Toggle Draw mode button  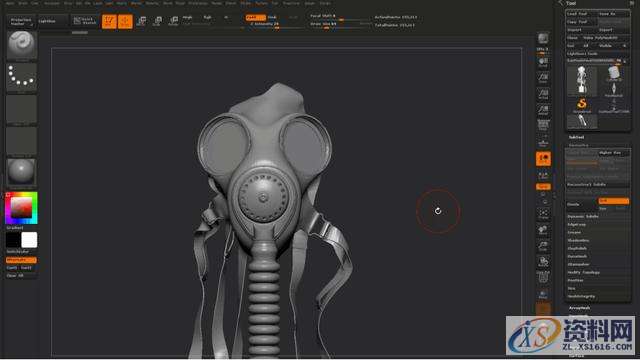pyautogui.click(x=125, y=21)
